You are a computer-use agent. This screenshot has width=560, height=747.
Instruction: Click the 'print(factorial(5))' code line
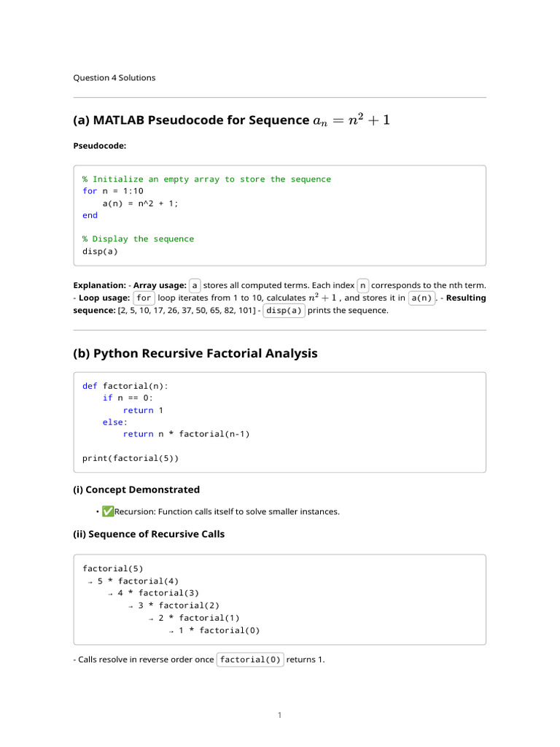[131, 458]
